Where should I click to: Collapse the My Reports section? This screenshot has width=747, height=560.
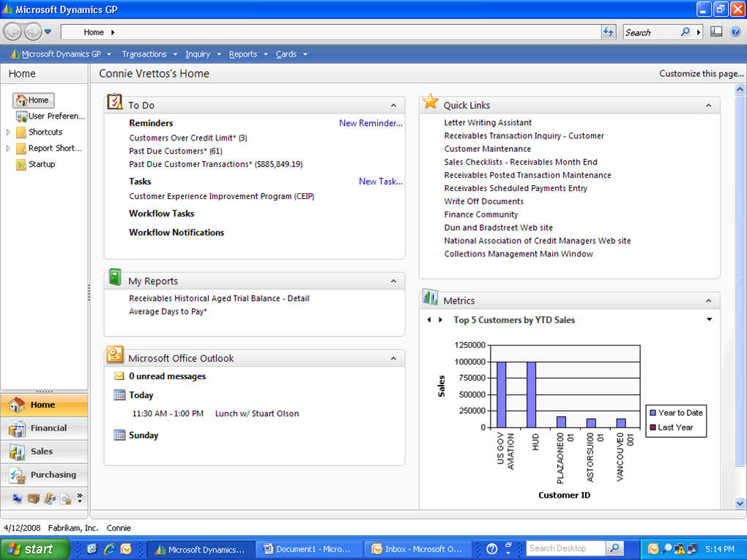click(393, 281)
